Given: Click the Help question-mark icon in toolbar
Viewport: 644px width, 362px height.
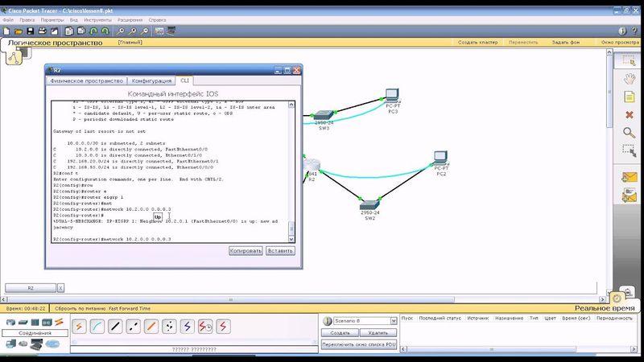Looking at the screenshot, I should [635, 31].
